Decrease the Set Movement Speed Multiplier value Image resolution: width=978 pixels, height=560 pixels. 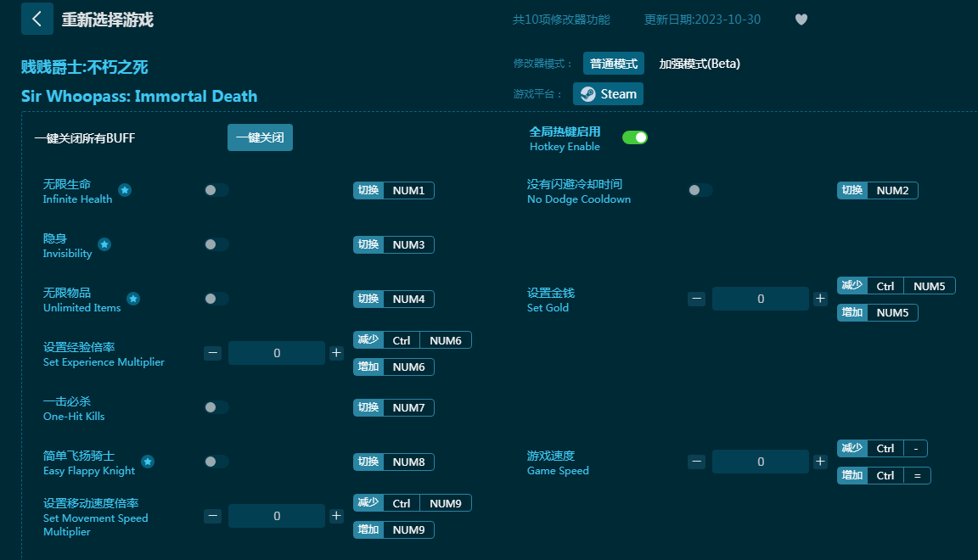point(212,516)
